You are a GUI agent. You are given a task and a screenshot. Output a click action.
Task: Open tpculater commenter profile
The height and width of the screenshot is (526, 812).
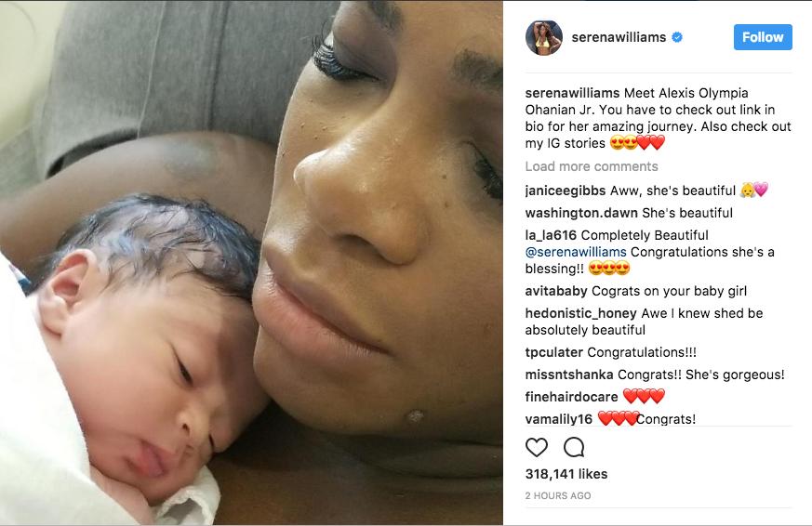553,353
